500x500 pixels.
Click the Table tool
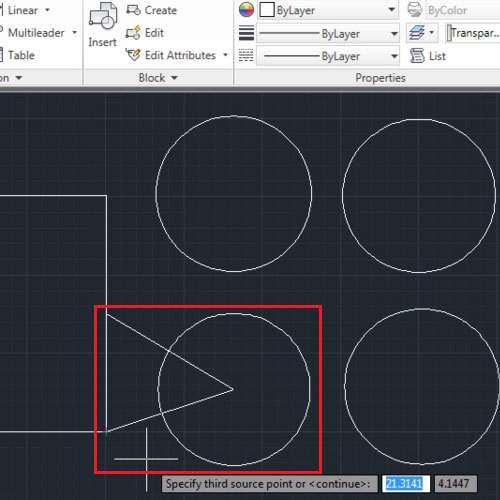(21, 55)
